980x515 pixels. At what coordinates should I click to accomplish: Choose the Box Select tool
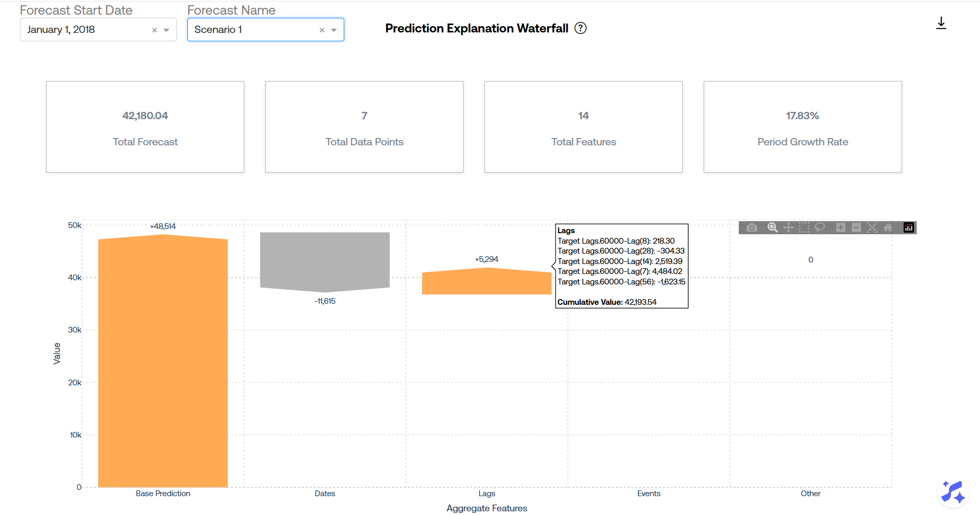[804, 227]
